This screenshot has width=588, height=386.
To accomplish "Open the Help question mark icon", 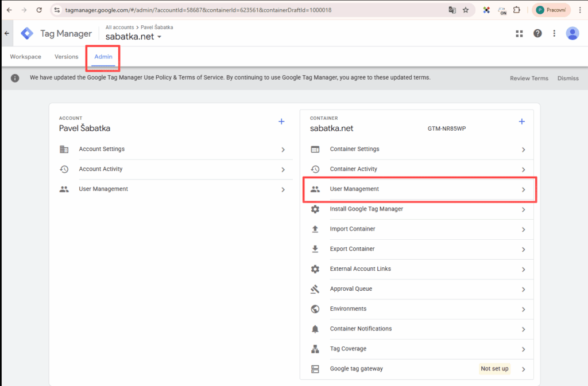I will point(537,33).
